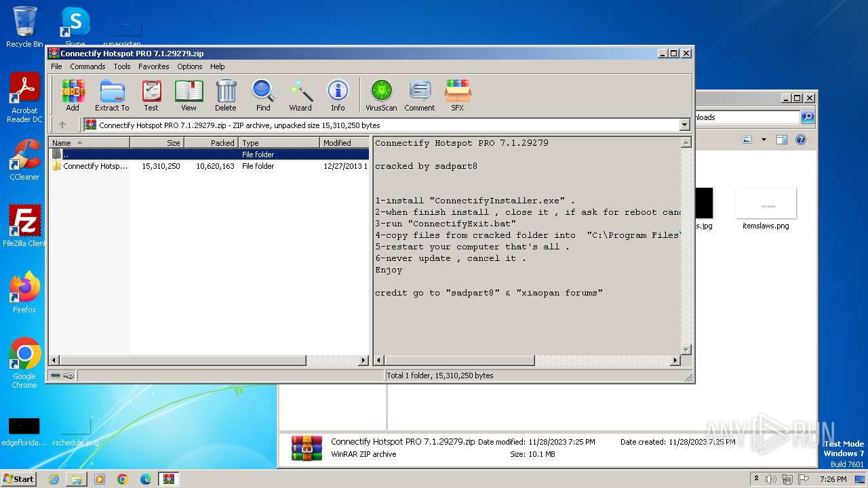Open Acrobat Reader DC desktop icon
The height and width of the screenshot is (488, 868).
pos(24,98)
